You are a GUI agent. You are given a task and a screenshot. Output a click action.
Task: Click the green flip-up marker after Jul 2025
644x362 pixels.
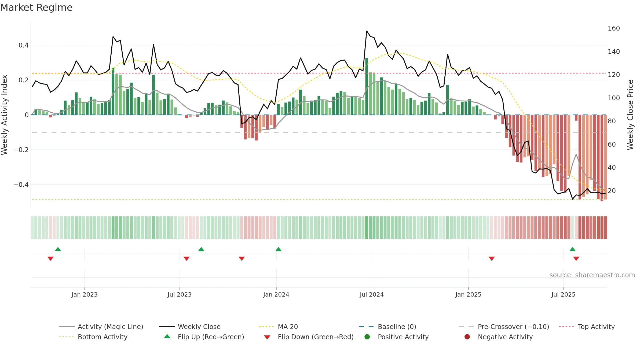click(573, 249)
